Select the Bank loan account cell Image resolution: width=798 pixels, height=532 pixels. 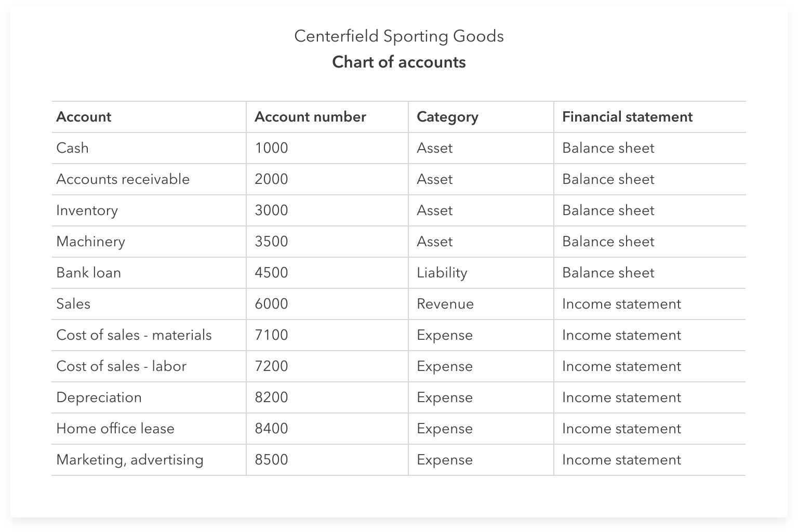[88, 273]
